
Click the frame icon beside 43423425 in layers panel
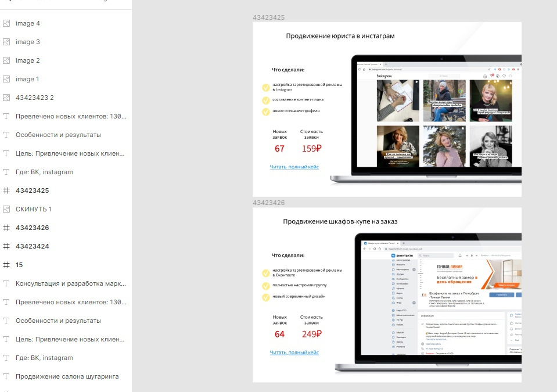pyautogui.click(x=6, y=190)
